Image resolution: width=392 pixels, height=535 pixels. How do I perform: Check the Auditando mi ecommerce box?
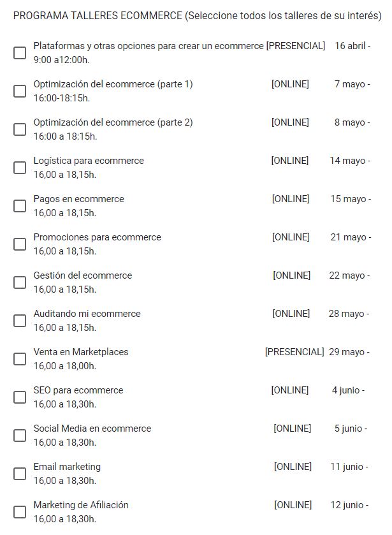20,320
